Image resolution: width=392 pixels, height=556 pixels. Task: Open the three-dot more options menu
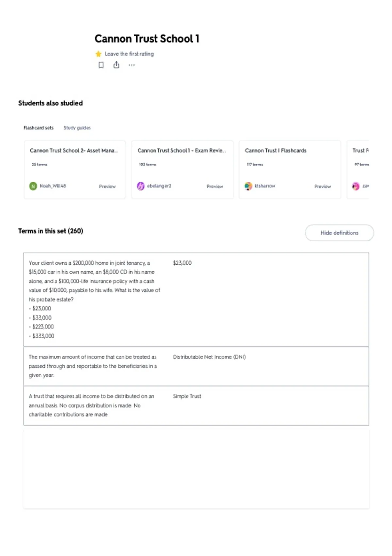click(131, 65)
